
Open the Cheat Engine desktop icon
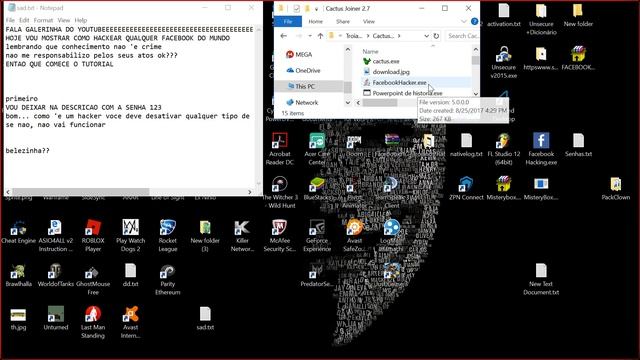click(18, 233)
